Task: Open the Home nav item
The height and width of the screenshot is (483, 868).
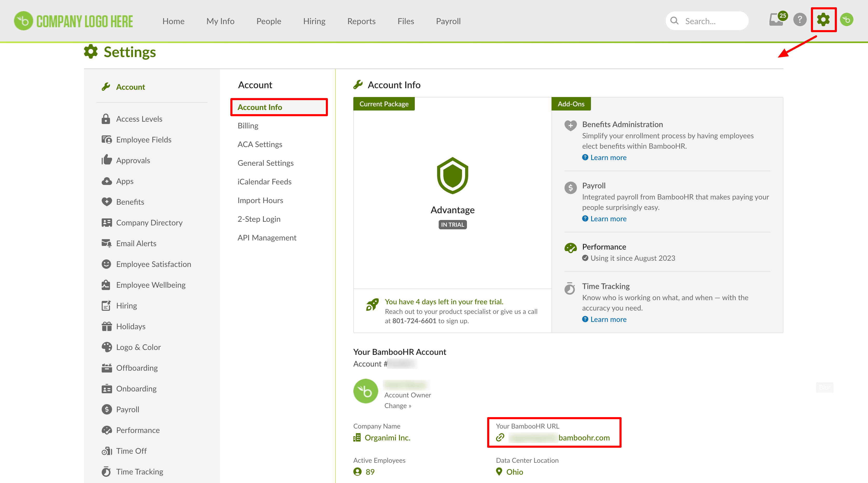Action: click(173, 21)
